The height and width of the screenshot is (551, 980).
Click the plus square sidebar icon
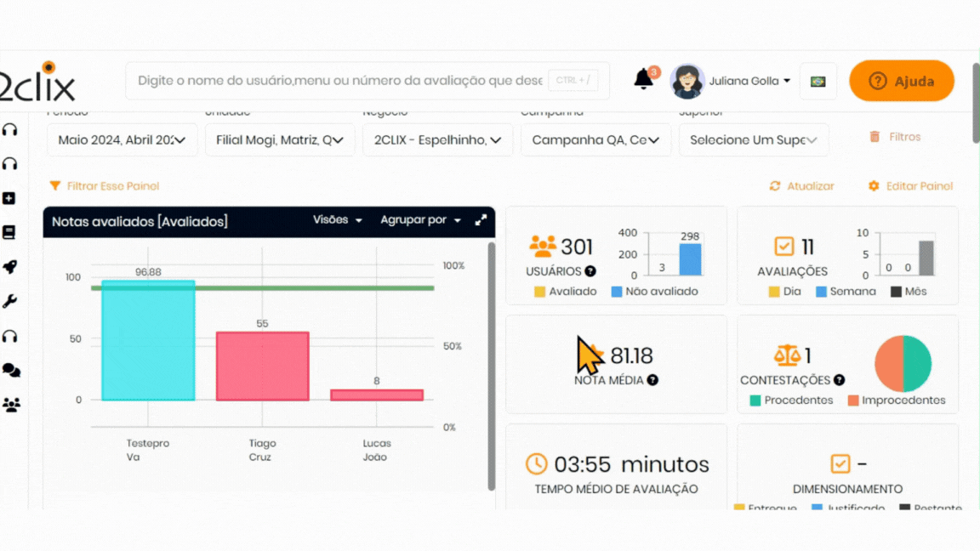10,198
